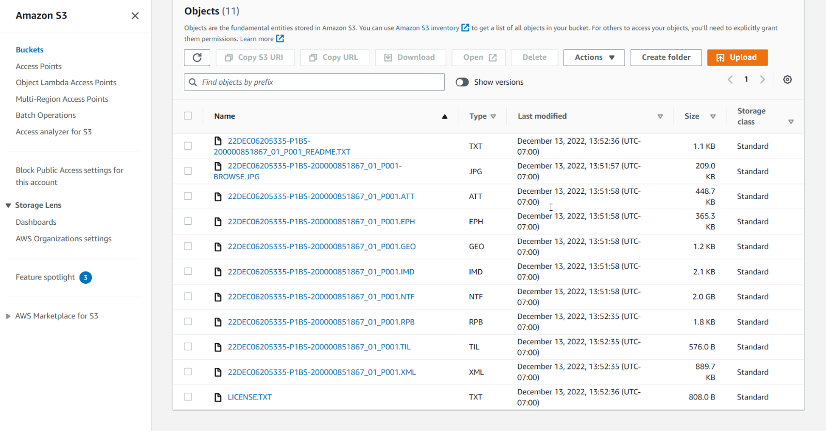Click the file icon of the P001.IMD object
This screenshot has width=826, height=432.
(218, 272)
